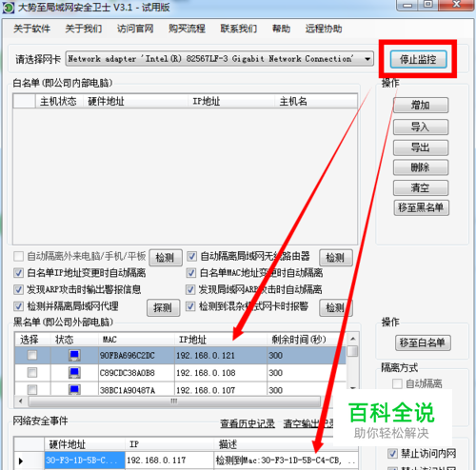Click the whitelist 主机名 column header

[315, 102]
